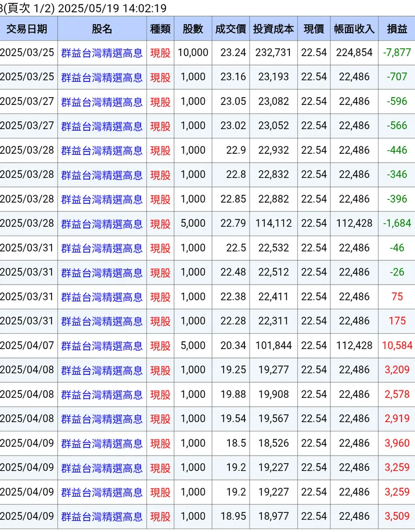The image size is (415, 532).
Task: Select the 3,960 profit value
Action: (397, 443)
